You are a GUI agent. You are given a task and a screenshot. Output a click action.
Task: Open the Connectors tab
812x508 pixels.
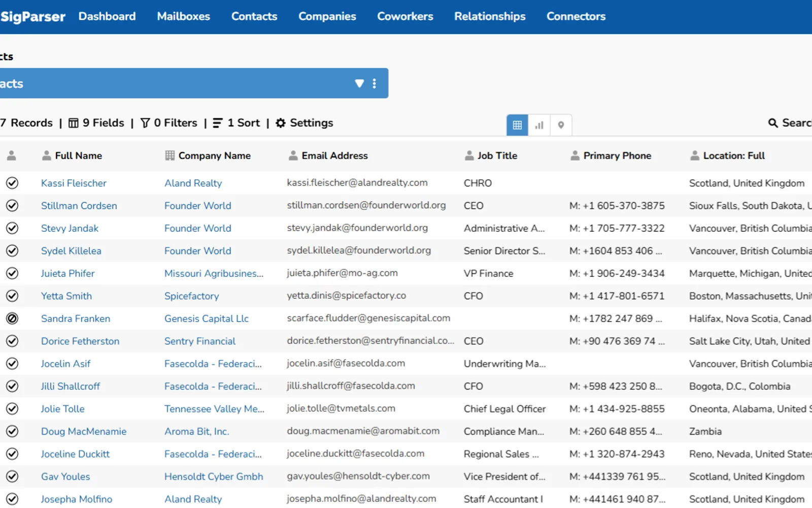[576, 16]
